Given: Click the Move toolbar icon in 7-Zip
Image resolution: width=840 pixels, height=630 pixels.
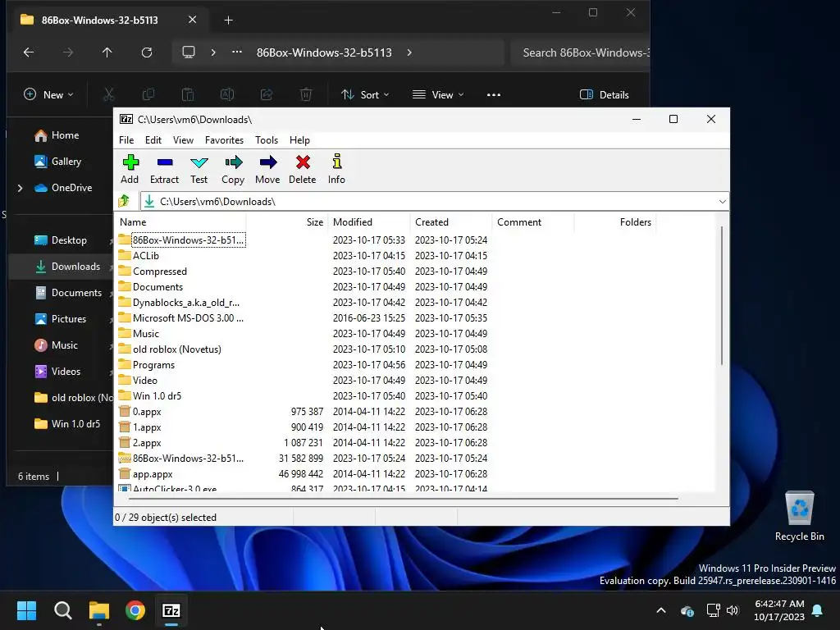Looking at the screenshot, I should (267, 169).
